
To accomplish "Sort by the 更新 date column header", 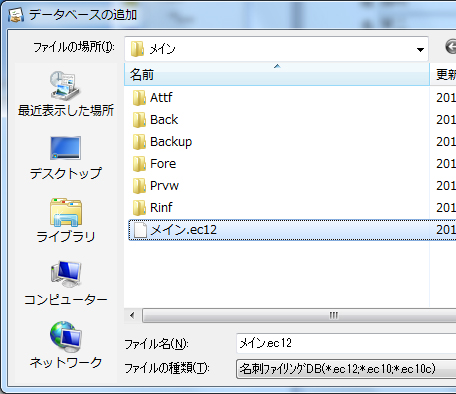I will coord(443,74).
